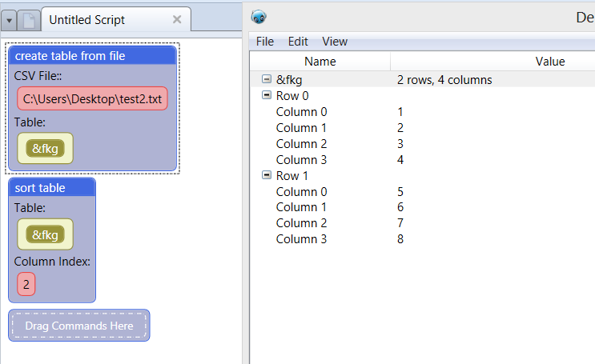Collapse the &fkg table node
The height and width of the screenshot is (364, 595).
pos(267,79)
